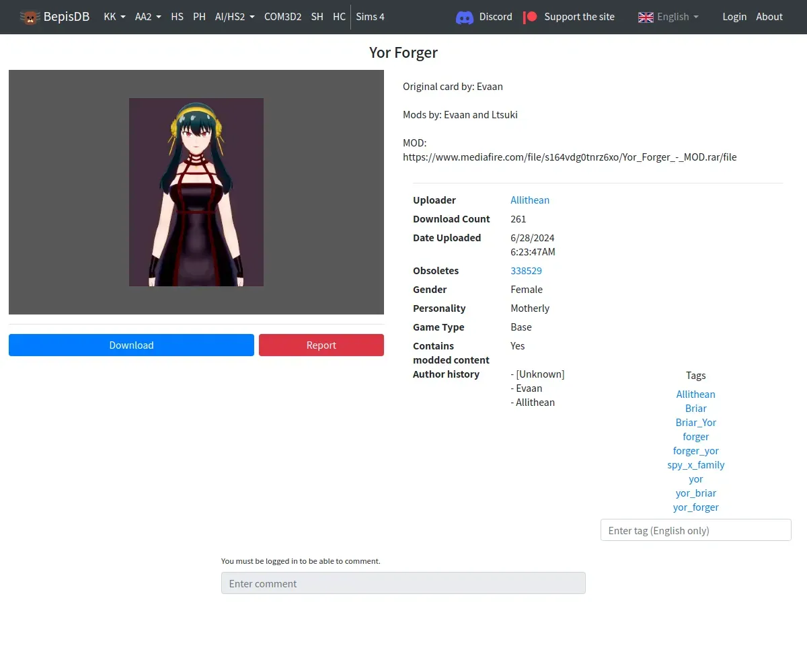Click the mediafire MOD URL text
This screenshot has width=807, height=672.
tap(570, 157)
